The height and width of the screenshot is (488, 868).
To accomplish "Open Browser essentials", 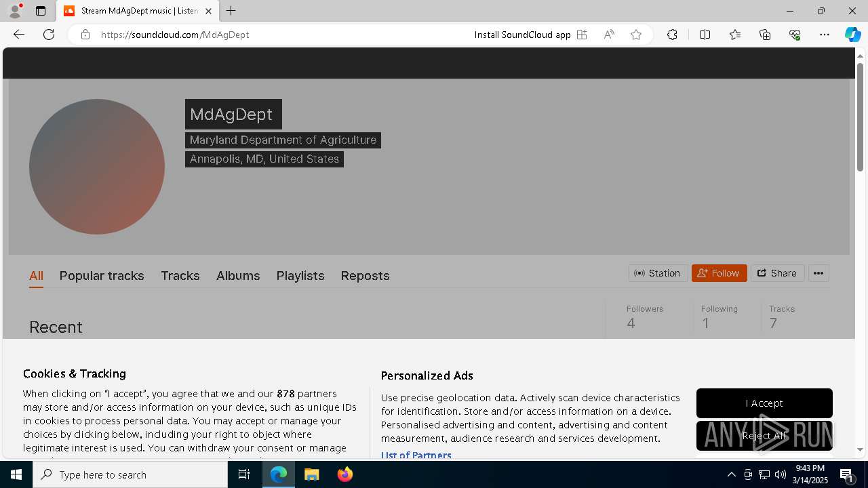I will tap(795, 35).
